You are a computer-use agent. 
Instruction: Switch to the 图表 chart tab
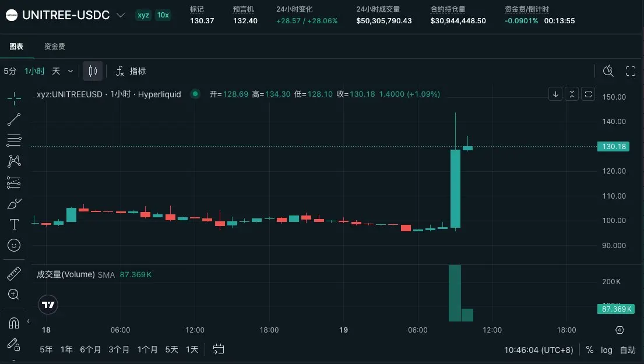click(x=16, y=47)
